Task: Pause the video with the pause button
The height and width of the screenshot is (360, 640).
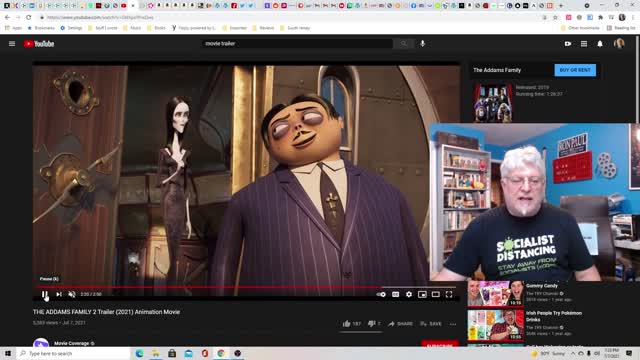Action: (44, 294)
